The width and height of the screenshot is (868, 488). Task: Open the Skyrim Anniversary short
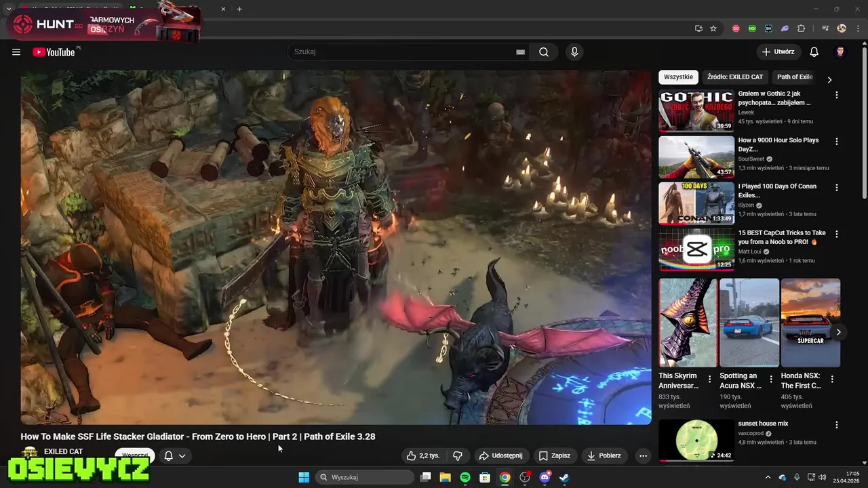688,323
